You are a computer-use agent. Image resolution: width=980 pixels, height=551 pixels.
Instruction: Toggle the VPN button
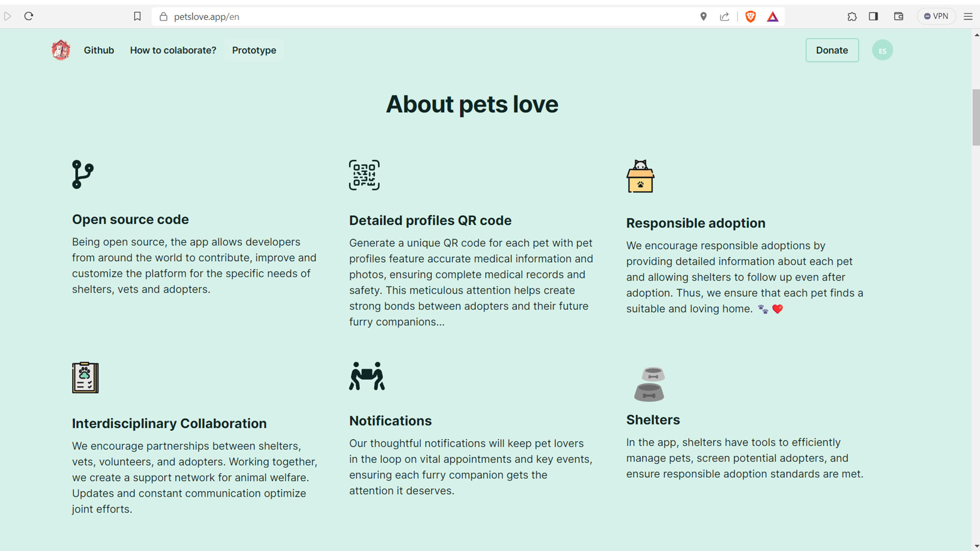coord(936,16)
